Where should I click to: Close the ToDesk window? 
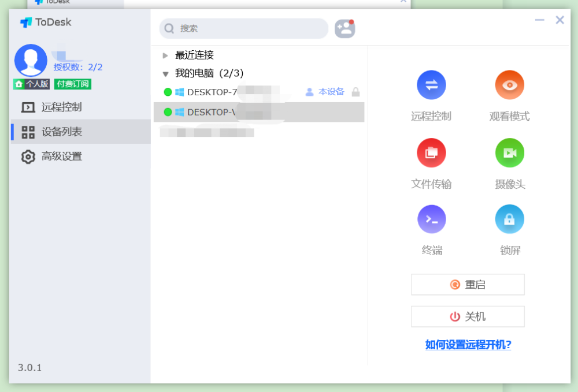[560, 20]
